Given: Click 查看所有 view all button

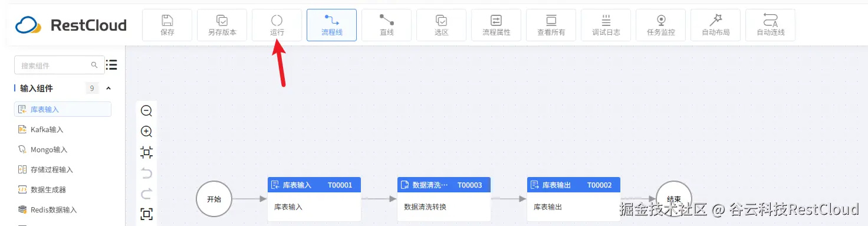Looking at the screenshot, I should [551, 25].
